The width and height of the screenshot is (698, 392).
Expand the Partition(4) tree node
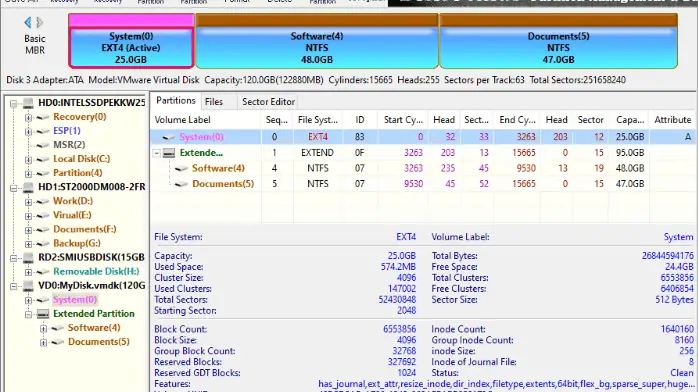click(x=28, y=173)
